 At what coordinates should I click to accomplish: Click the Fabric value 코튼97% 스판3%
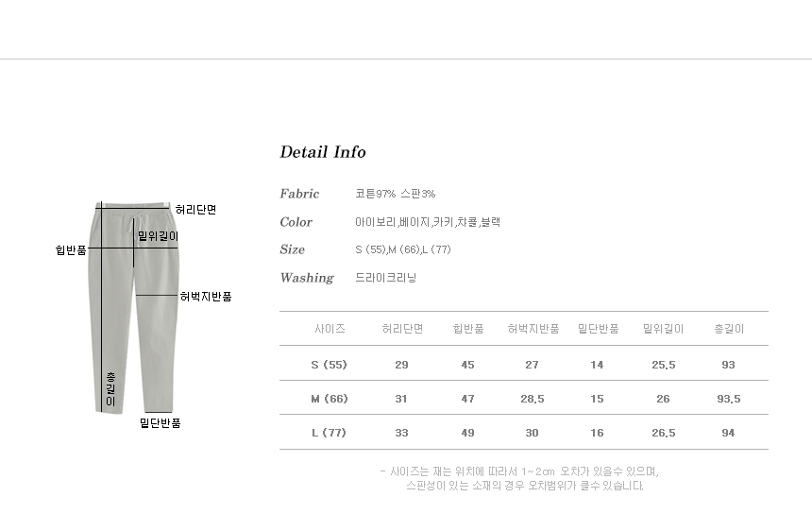[x=395, y=194]
